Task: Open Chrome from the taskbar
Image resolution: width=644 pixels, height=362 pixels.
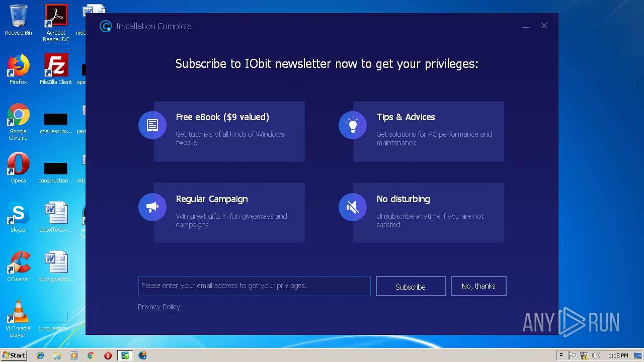Action: 91,355
